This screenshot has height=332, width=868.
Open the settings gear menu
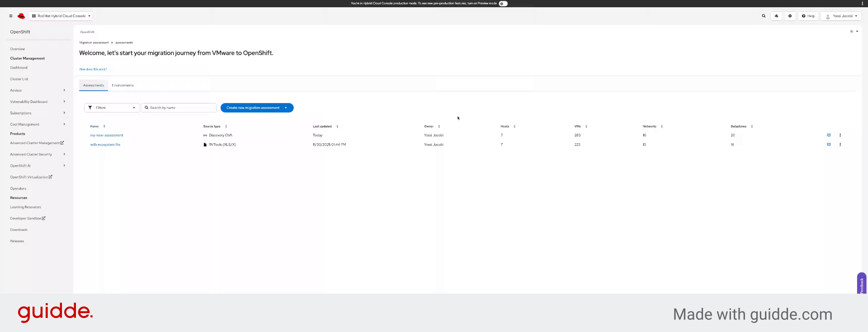click(x=790, y=16)
